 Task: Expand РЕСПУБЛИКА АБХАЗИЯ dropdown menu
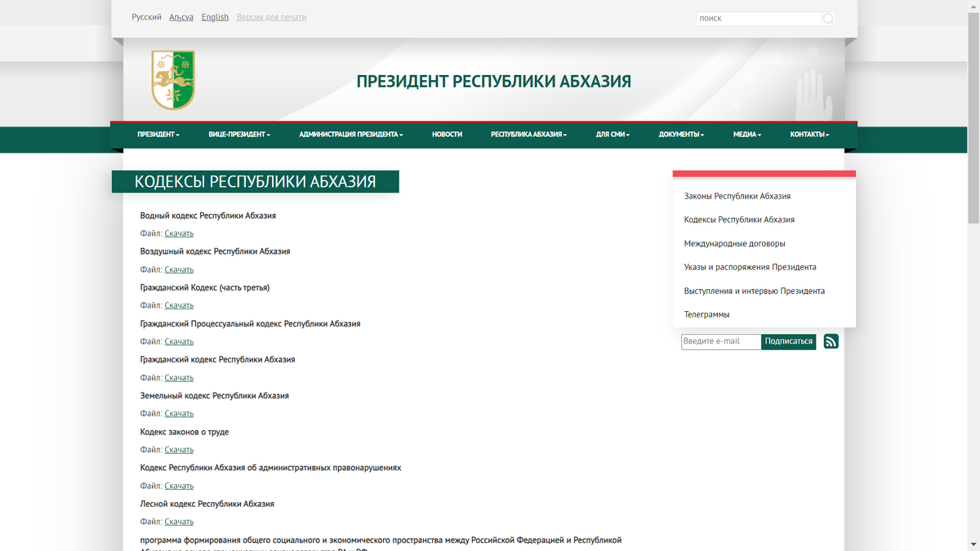pos(529,135)
